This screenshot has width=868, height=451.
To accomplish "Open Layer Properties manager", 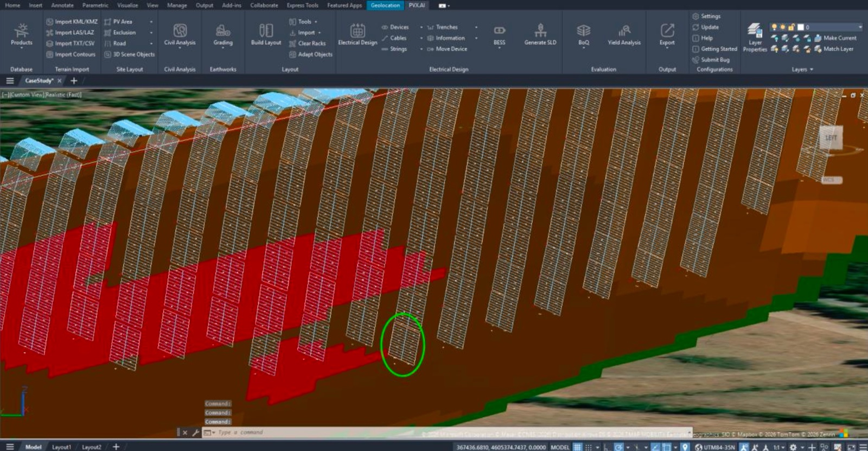I will point(755,37).
